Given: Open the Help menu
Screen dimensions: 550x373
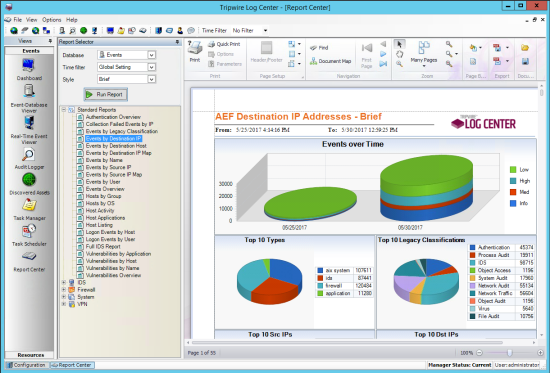Looking at the screenshot, I should [72, 20].
